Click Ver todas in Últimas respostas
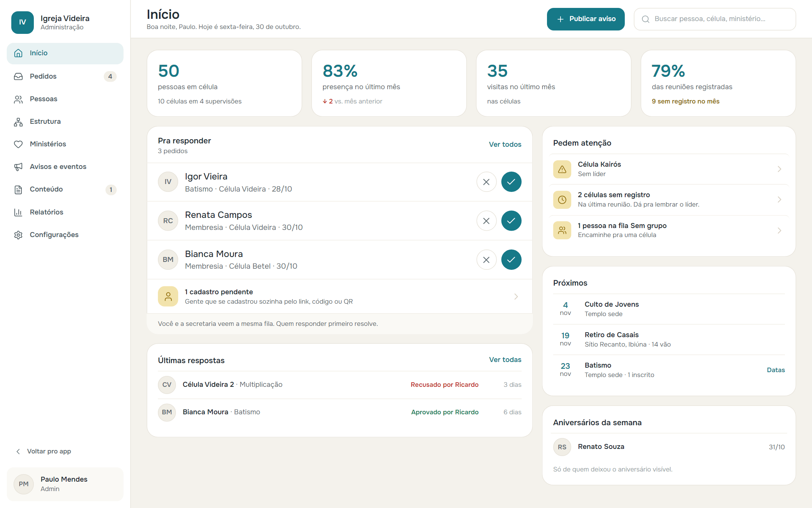812x508 pixels. [505, 360]
